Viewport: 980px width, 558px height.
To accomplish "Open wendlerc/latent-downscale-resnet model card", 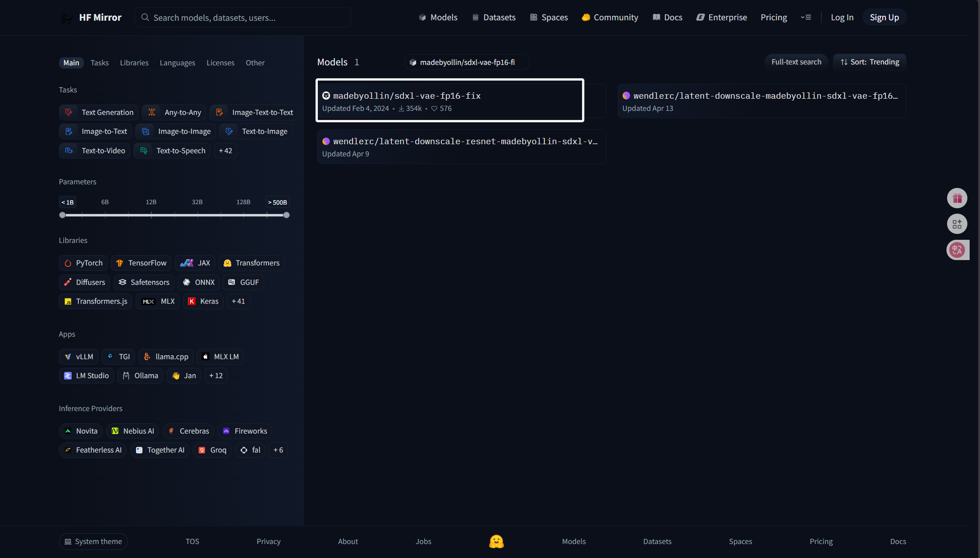I will [462, 146].
